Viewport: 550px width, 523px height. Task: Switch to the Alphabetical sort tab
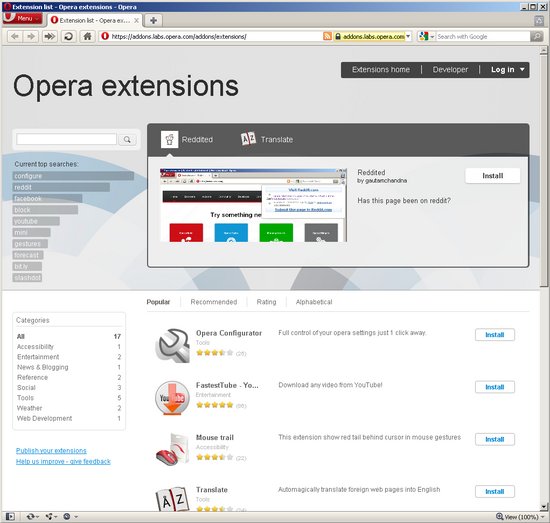(x=314, y=302)
